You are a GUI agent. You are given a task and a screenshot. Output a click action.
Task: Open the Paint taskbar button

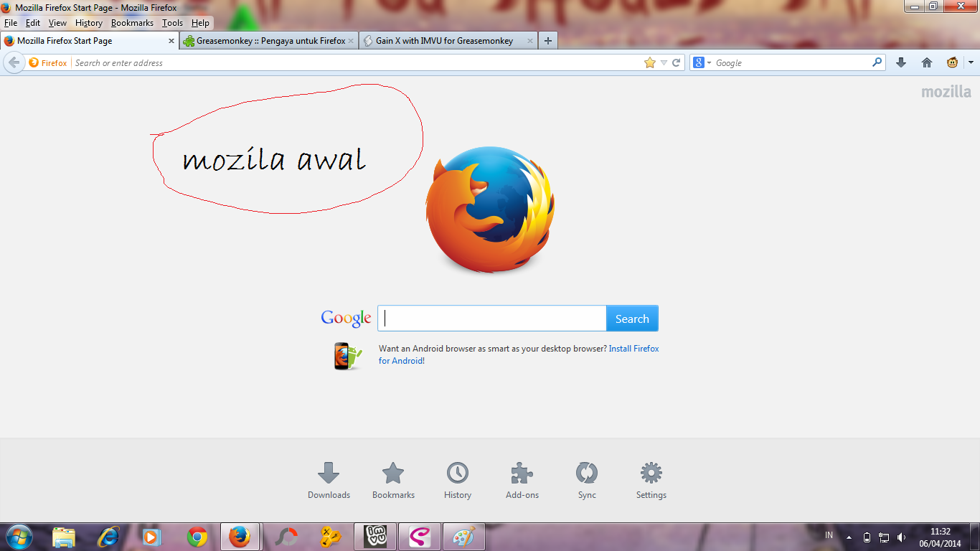(x=465, y=537)
